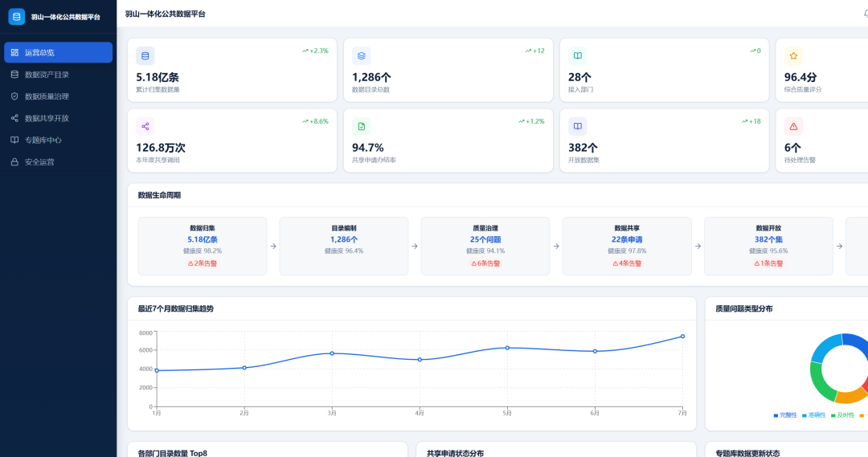
Task: Click the green segment of the donut chart
Action: pos(819,382)
